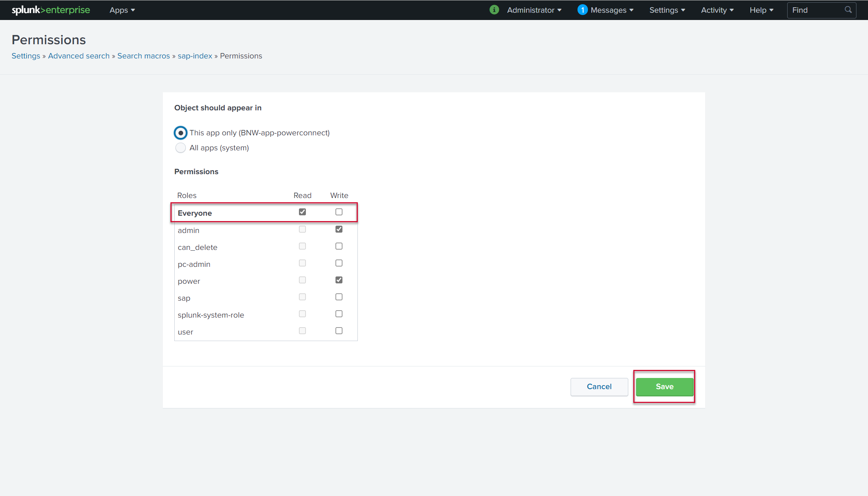Expand the Administrator user menu
This screenshot has height=496, width=868.
[x=534, y=10]
